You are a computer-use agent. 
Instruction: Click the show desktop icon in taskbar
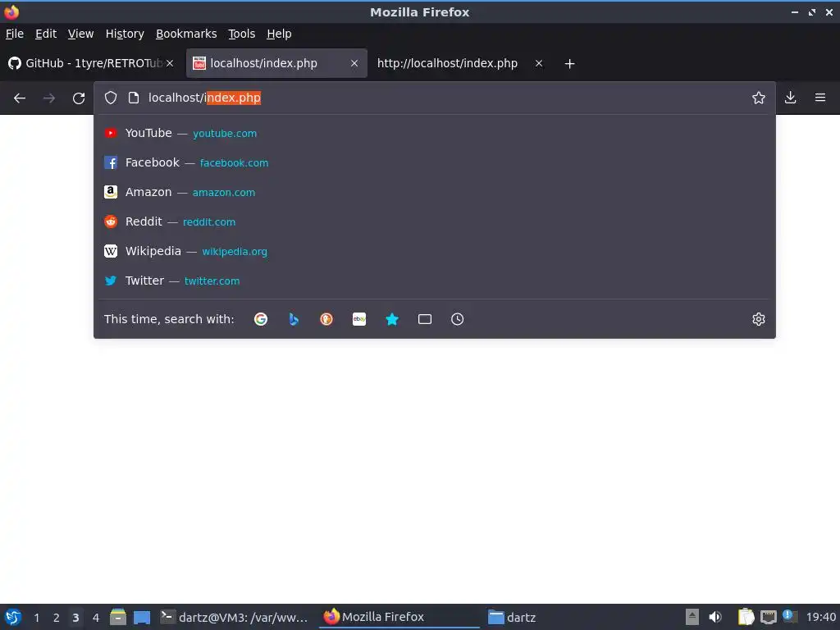tap(141, 617)
